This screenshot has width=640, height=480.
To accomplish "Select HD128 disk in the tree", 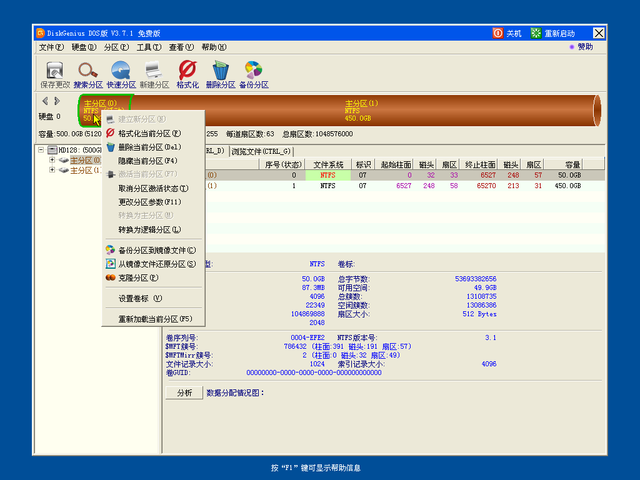I will (80, 150).
